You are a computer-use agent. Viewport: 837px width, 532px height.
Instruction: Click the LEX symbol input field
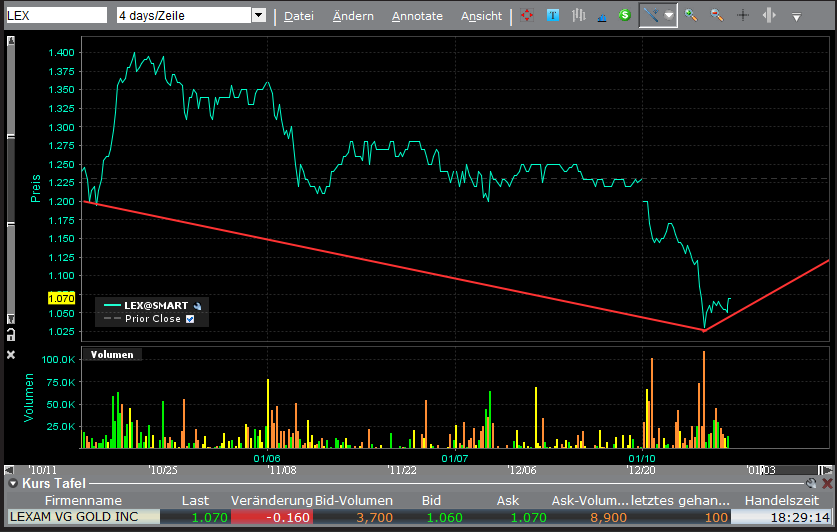[56, 16]
